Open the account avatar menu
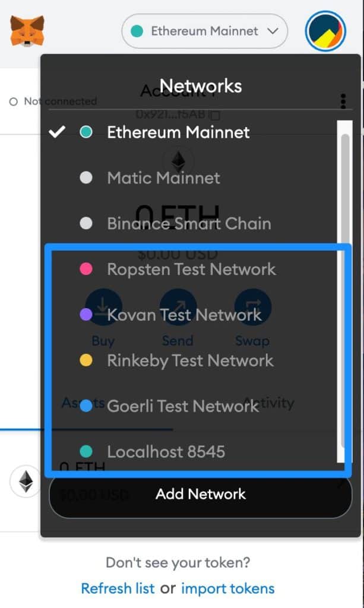The image size is (364, 608). click(325, 31)
